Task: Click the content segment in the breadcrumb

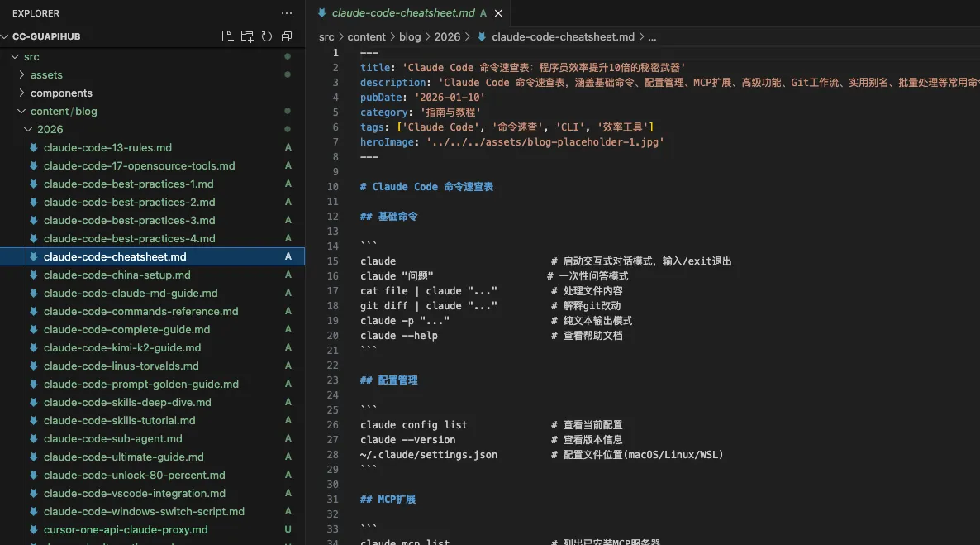Action: click(x=366, y=36)
